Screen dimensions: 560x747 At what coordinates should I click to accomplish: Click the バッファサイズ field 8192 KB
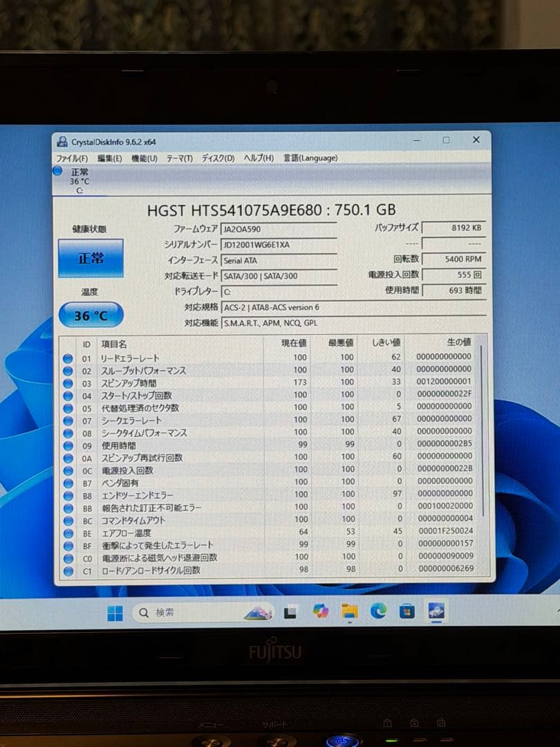tap(454, 228)
